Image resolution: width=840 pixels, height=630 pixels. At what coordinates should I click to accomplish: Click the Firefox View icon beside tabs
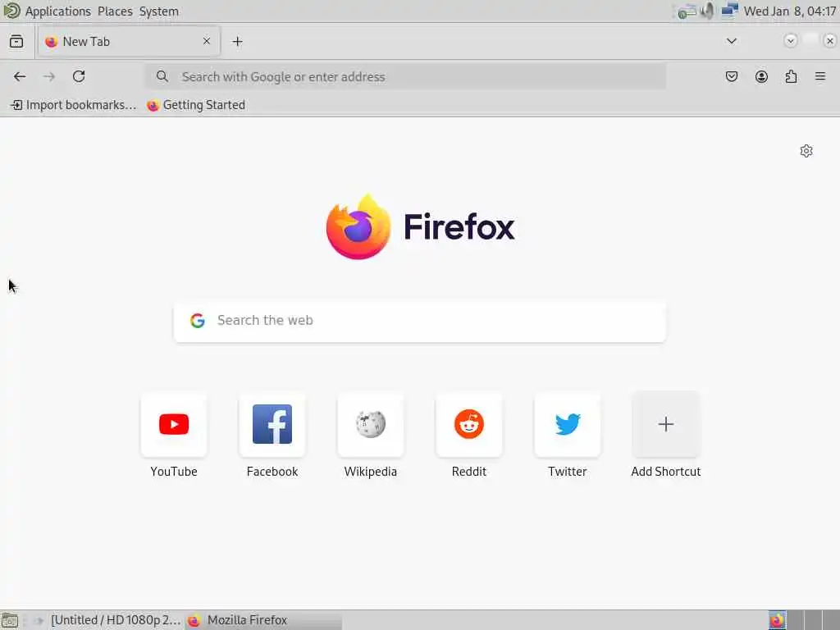tap(16, 41)
